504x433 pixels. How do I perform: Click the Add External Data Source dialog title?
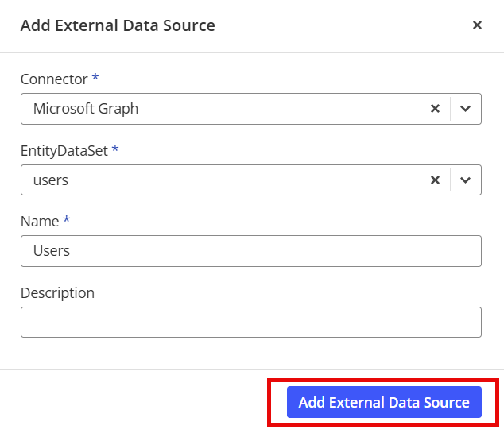click(118, 25)
